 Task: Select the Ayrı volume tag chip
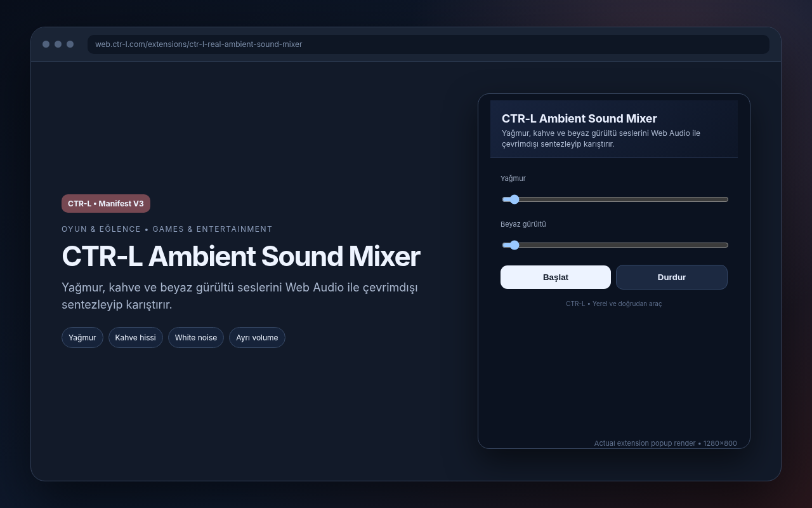coord(257,337)
